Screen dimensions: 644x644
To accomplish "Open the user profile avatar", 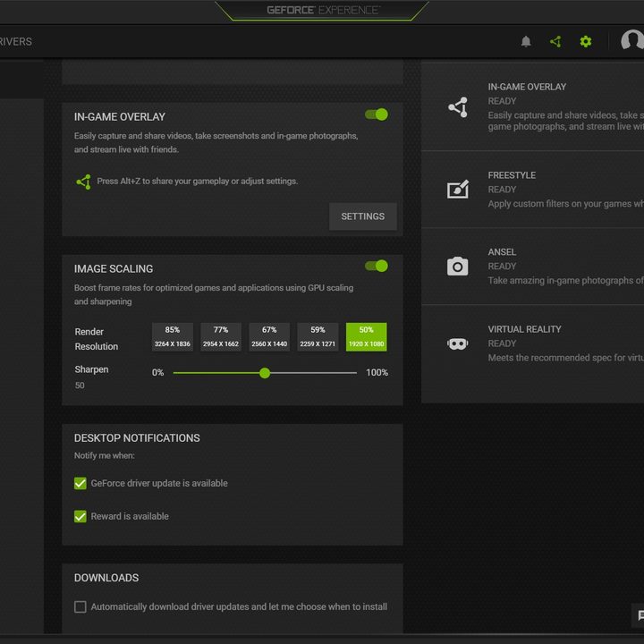I will 632,40.
